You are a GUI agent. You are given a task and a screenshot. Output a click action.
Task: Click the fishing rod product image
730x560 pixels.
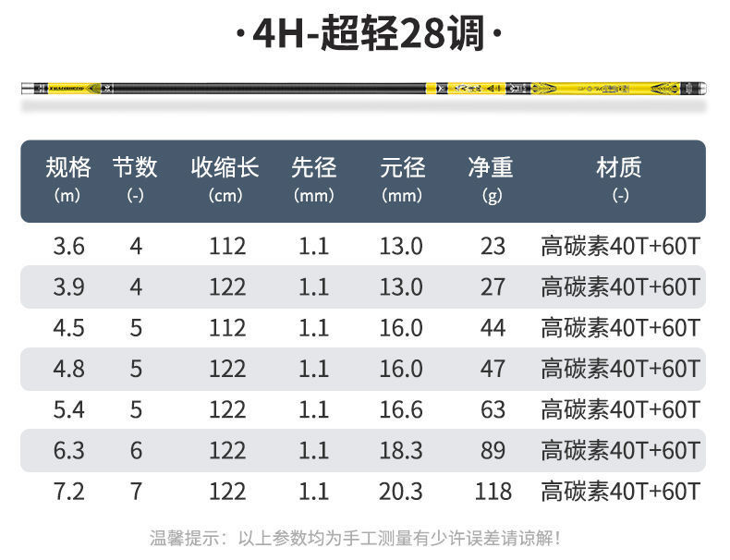pyautogui.click(x=363, y=88)
